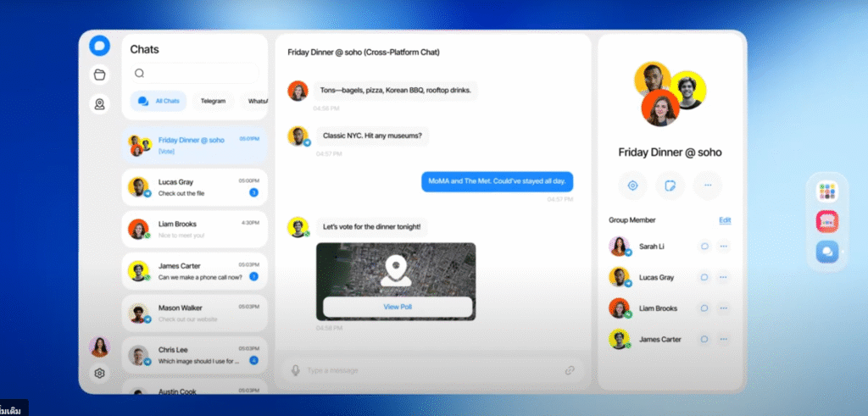Click the target icon under group name
Screen dimensions: 868x416
coord(632,185)
